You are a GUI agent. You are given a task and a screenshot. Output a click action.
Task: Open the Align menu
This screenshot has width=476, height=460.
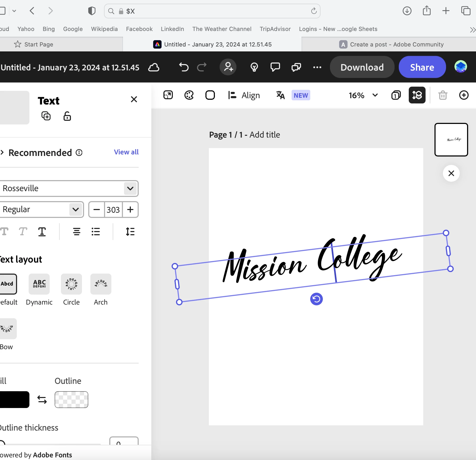click(x=244, y=95)
